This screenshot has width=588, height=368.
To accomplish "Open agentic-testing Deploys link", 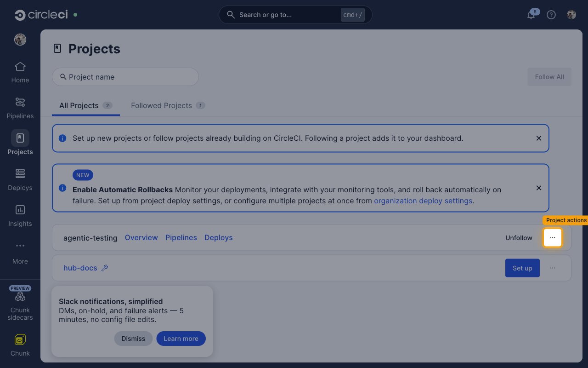I will [219, 237].
